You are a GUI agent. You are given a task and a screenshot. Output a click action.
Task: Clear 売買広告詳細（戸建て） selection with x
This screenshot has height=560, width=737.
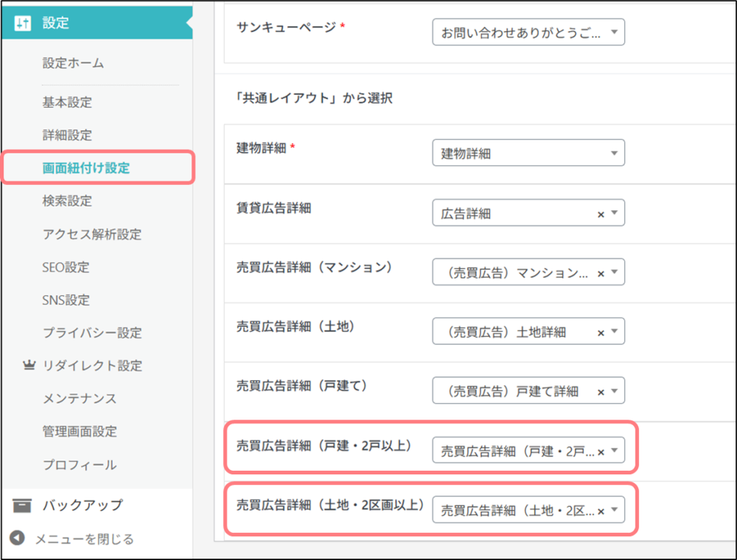coord(601,392)
